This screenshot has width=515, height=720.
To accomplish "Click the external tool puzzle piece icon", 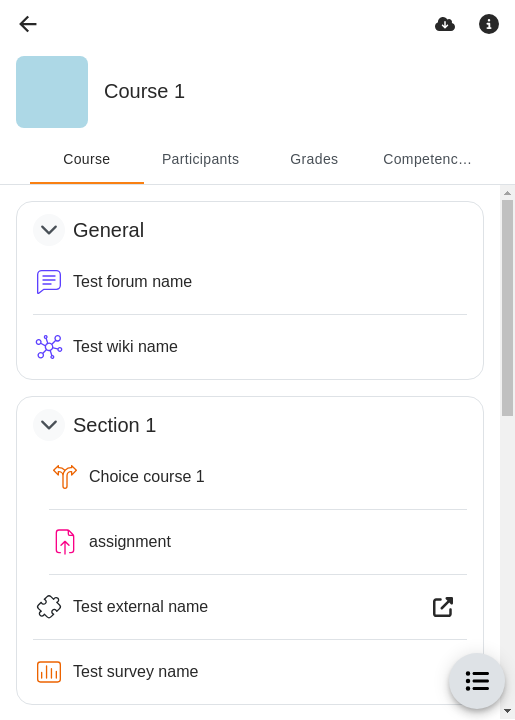I will 49,607.
